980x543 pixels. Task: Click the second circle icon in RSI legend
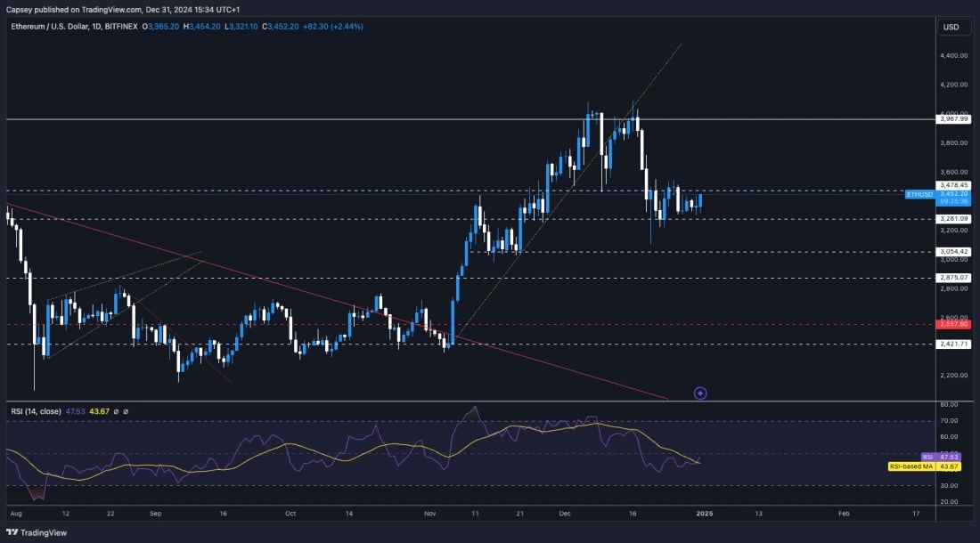tap(127, 412)
